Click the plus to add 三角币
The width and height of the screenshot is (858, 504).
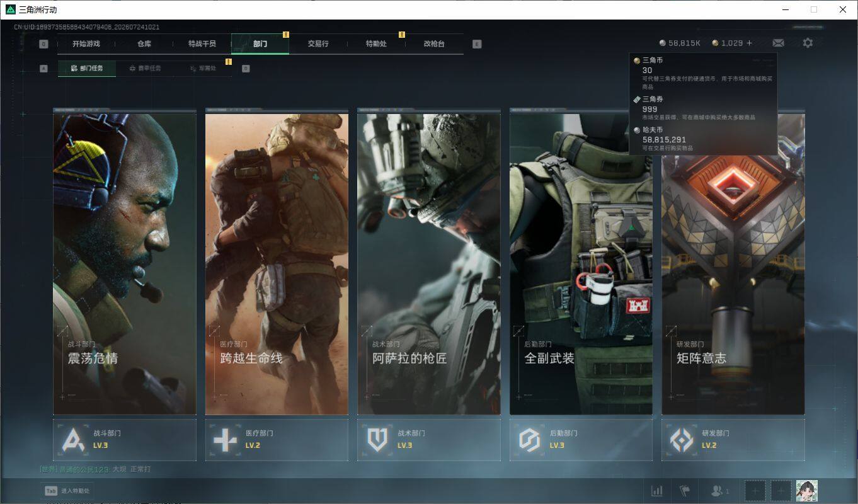tap(749, 43)
